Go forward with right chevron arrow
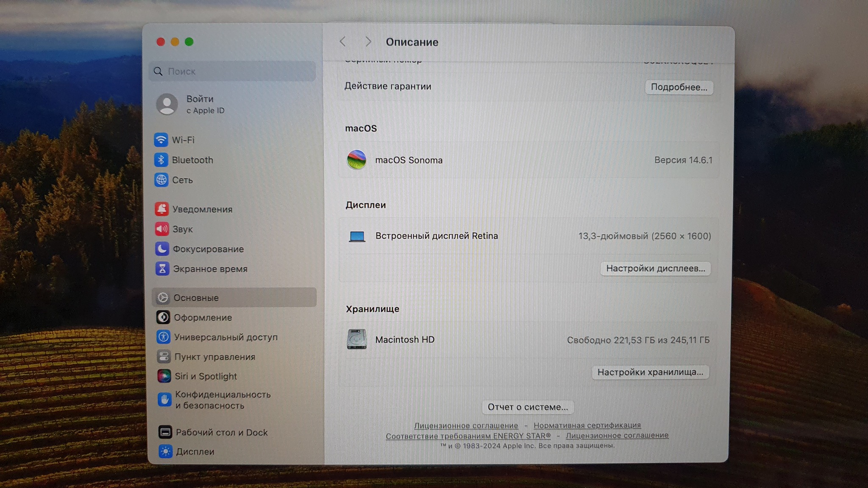Image resolution: width=868 pixels, height=488 pixels. 368,42
